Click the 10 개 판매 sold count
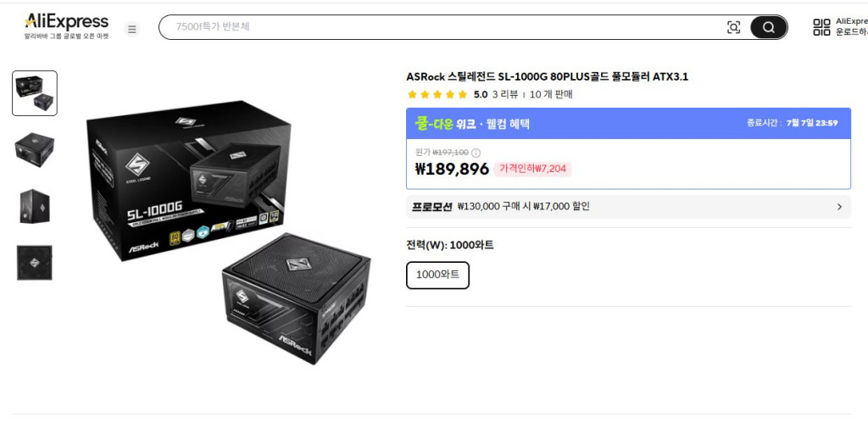 point(551,95)
